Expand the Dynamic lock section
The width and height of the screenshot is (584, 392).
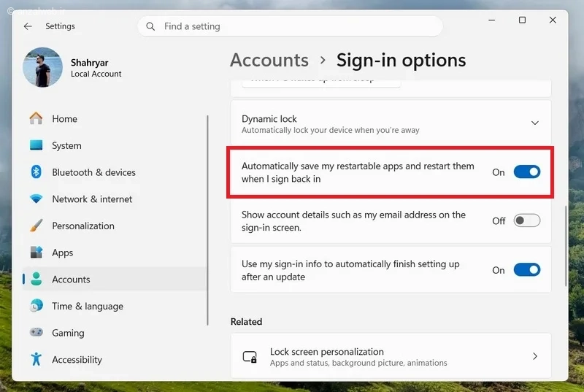coord(535,123)
